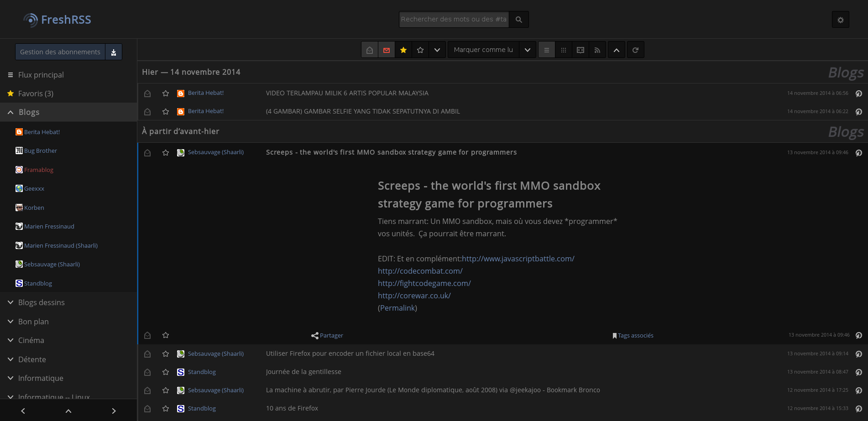Click download icon beside Gestion des abonnements
868x421 pixels.
tap(114, 52)
